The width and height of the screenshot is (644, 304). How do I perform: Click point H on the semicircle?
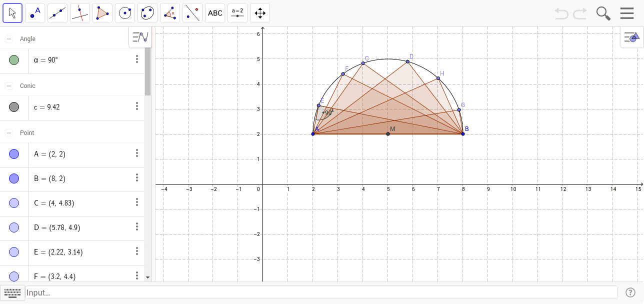pyautogui.click(x=438, y=78)
